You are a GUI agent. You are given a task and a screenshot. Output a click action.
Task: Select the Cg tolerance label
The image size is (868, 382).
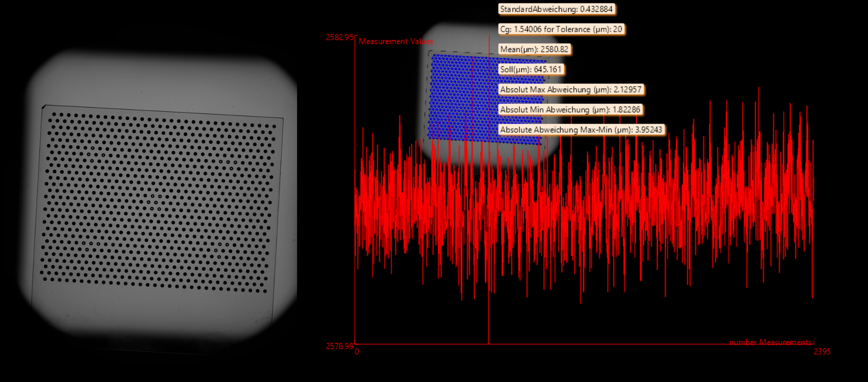561,29
